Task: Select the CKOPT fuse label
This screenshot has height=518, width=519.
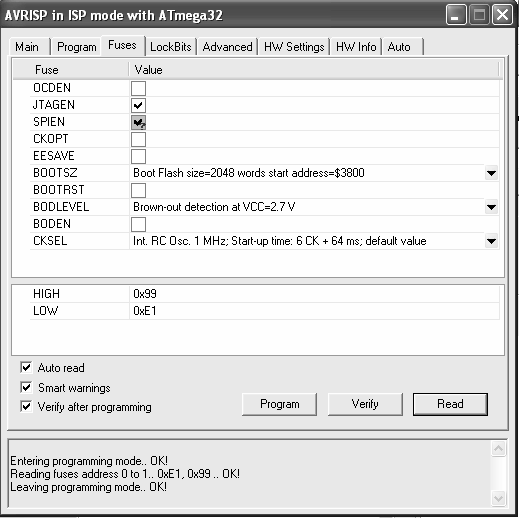Action: click(51, 139)
